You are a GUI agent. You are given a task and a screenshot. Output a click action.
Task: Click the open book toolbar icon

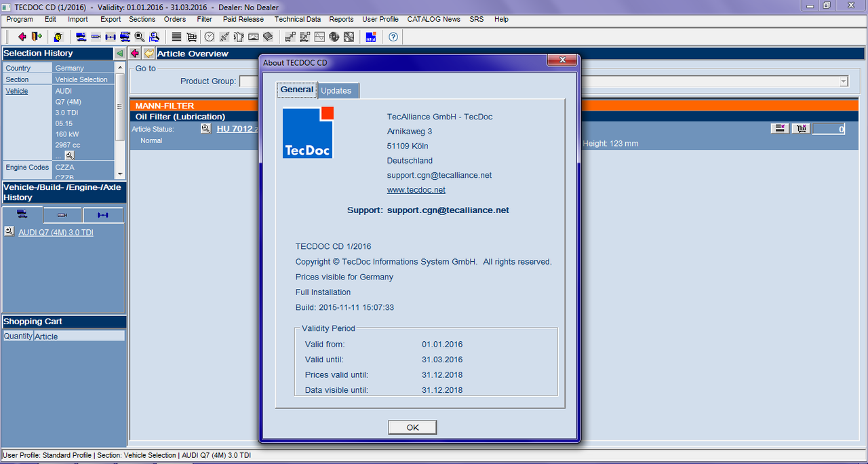(x=268, y=37)
